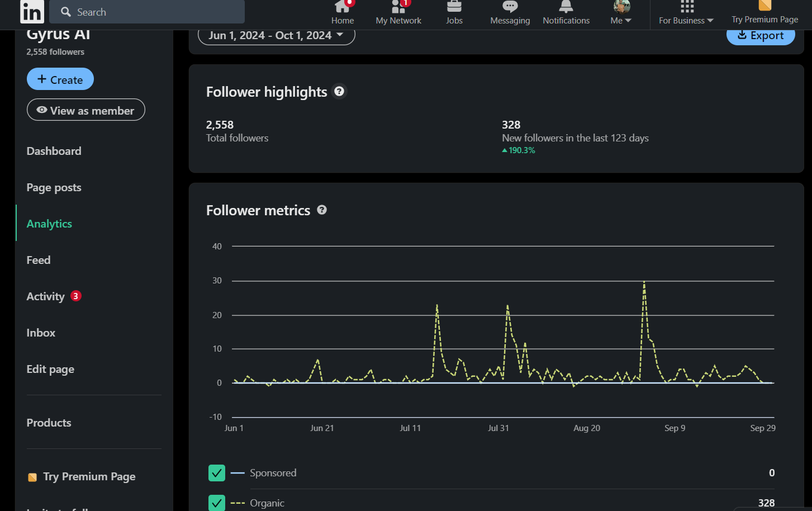The image size is (812, 511).
Task: Uncheck the Organic series checkbox
Action: pyautogui.click(x=217, y=503)
